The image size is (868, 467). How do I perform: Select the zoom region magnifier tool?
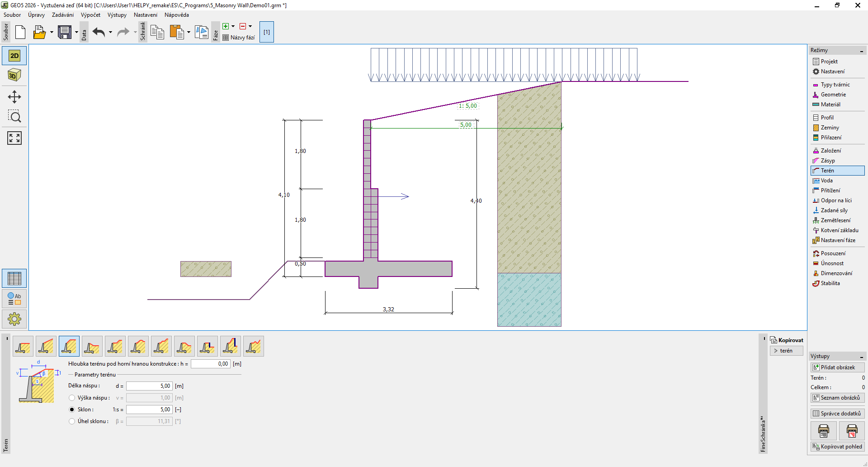pos(14,117)
